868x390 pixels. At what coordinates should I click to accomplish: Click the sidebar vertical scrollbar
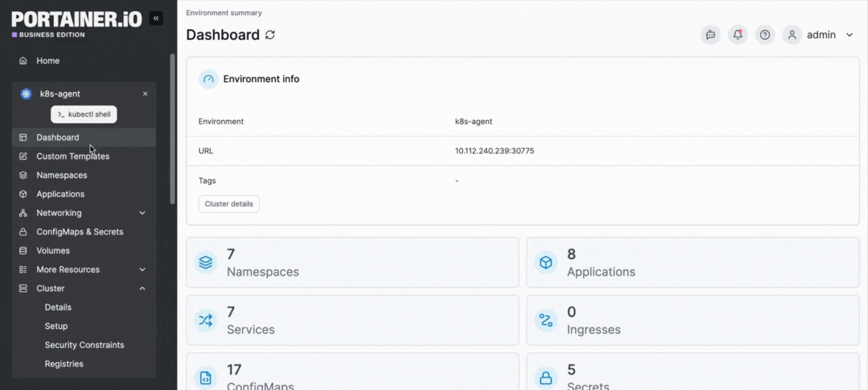pos(173,129)
